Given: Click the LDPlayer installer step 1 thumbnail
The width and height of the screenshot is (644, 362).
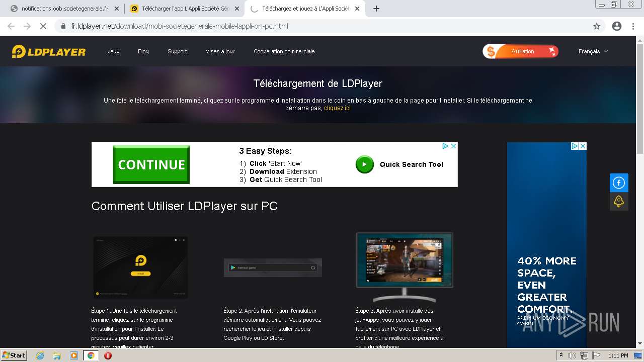Looking at the screenshot, I should (x=140, y=267).
